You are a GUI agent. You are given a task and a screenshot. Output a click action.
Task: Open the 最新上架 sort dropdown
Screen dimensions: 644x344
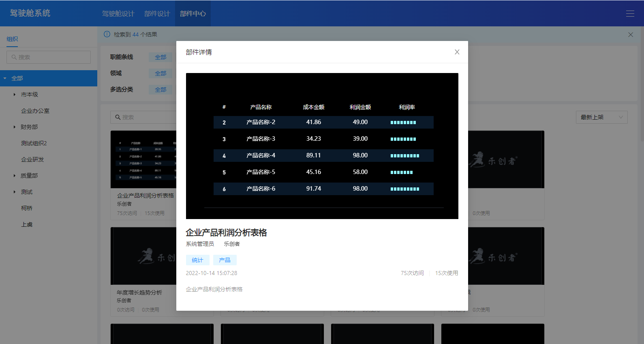click(601, 117)
